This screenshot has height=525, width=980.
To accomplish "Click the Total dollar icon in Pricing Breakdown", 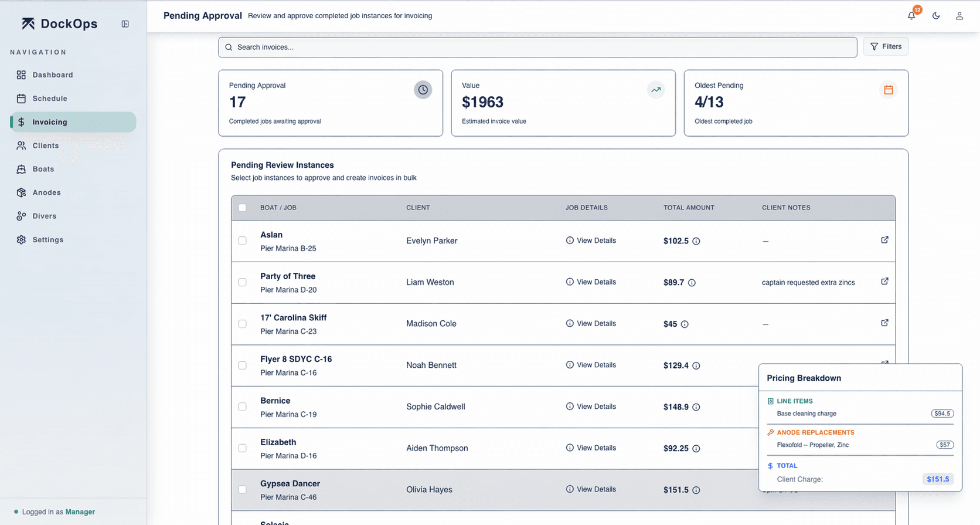I will tap(770, 466).
